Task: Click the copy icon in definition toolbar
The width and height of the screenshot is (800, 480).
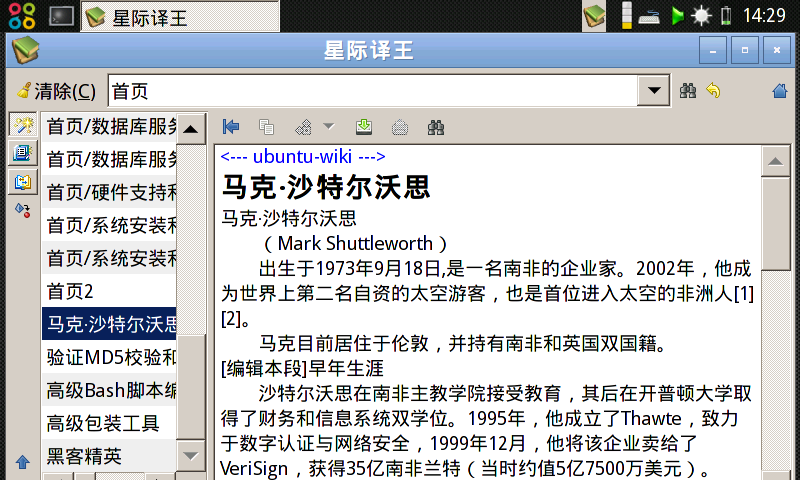Action: (x=266, y=127)
